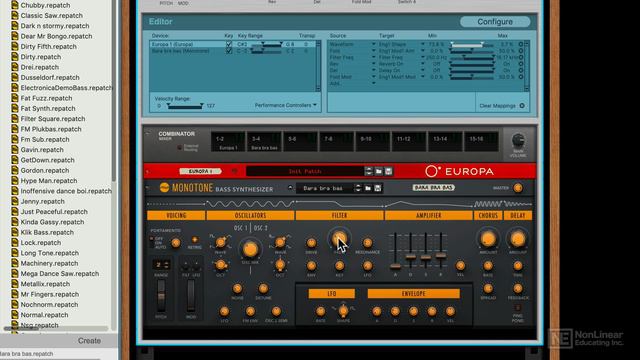This screenshot has width=640, height=360.
Task: Click the Delay Feedback knob
Action: coord(518,289)
